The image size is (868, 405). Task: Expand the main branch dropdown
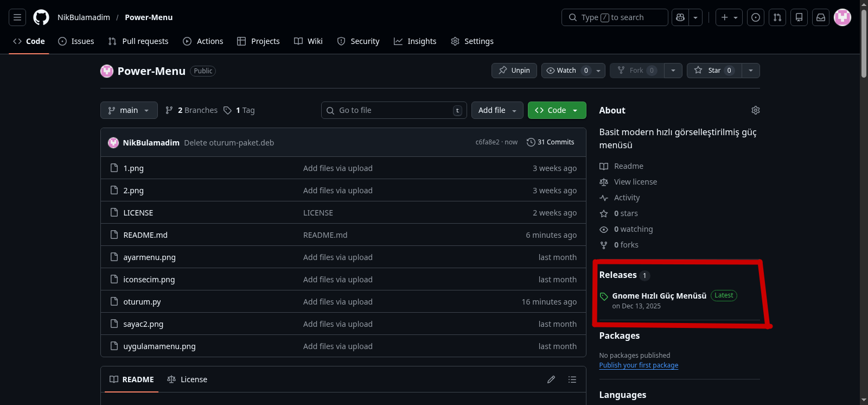pos(129,110)
